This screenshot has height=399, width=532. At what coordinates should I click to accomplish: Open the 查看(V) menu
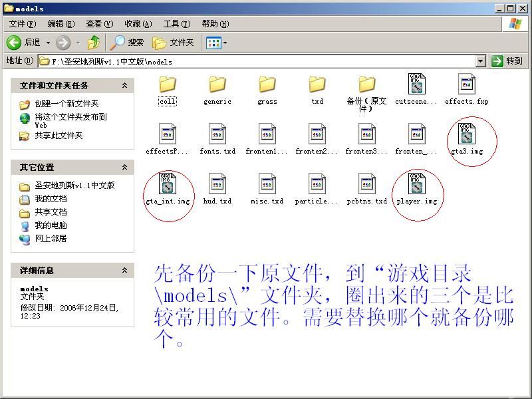pyautogui.click(x=99, y=24)
